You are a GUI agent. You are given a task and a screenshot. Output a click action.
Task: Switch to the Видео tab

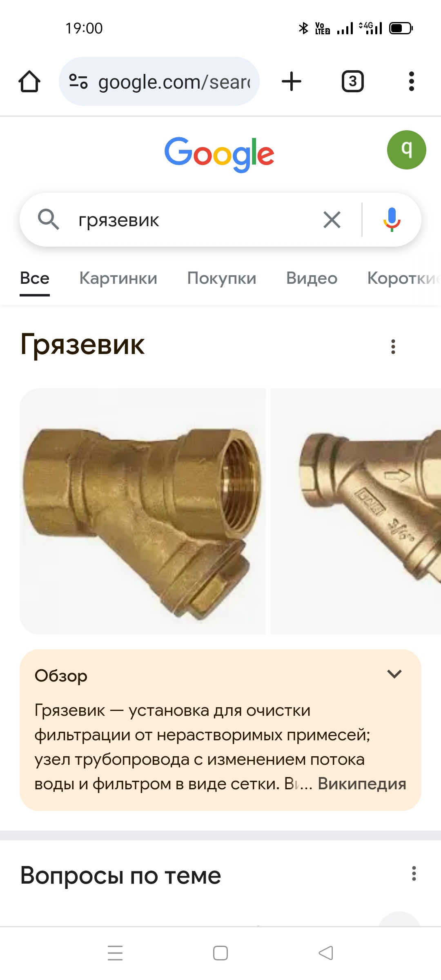312,278
